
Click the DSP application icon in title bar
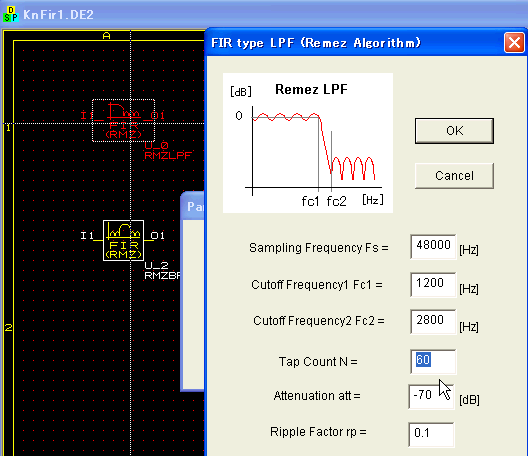(x=11, y=14)
